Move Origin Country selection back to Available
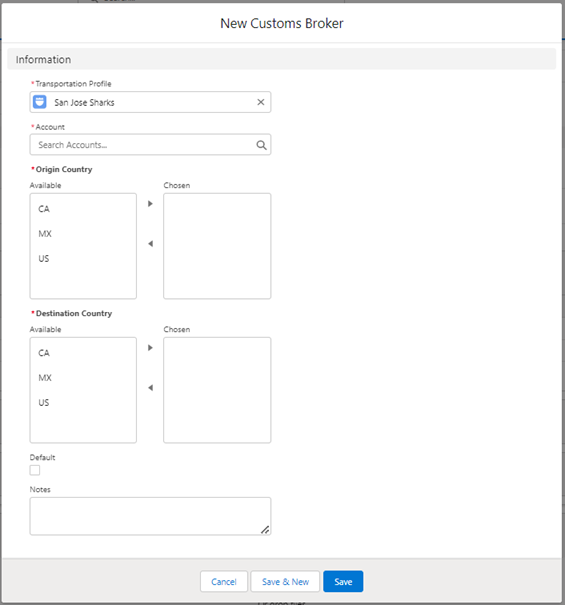 point(151,244)
